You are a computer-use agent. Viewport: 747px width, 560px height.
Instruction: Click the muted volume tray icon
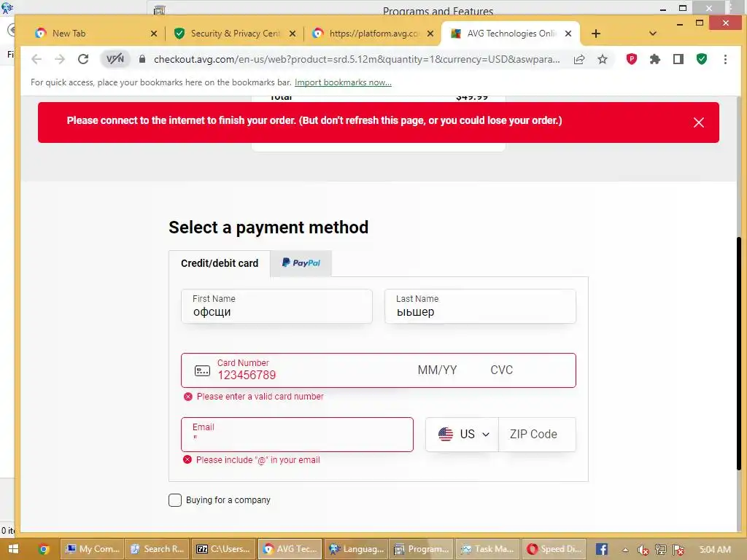click(x=643, y=550)
